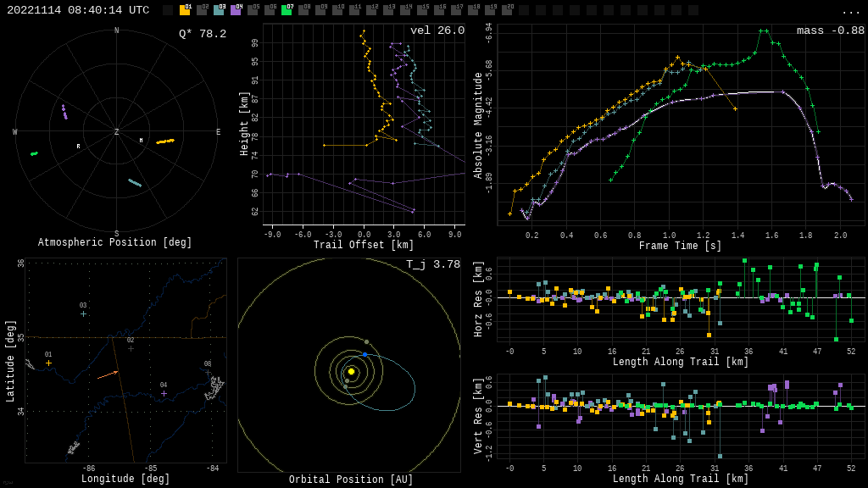Click the M marker in the atmospheric plot

(x=141, y=141)
